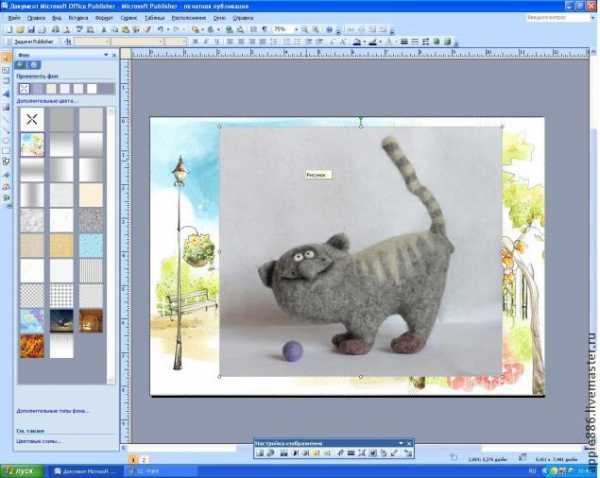Choose the Font Color icon
Image resolution: width=600 pixels, height=478 pixels.
pyautogui.click(x=388, y=42)
